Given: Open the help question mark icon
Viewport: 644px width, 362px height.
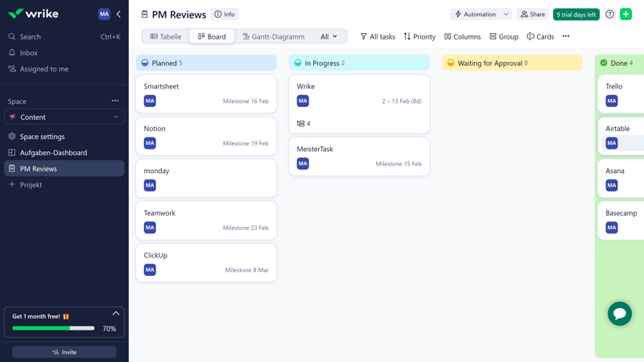Looking at the screenshot, I should click(x=609, y=14).
